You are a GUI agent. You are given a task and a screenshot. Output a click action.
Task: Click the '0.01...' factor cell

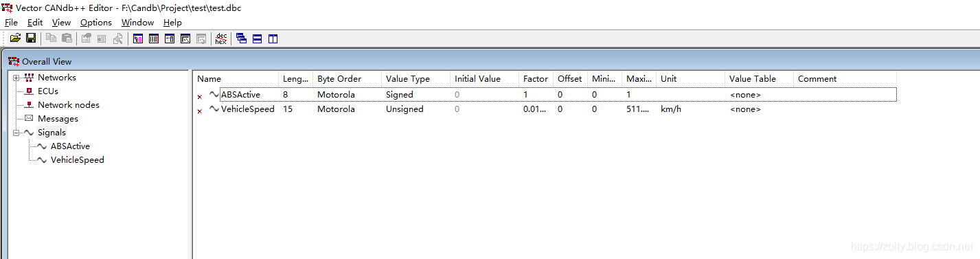[x=535, y=109]
